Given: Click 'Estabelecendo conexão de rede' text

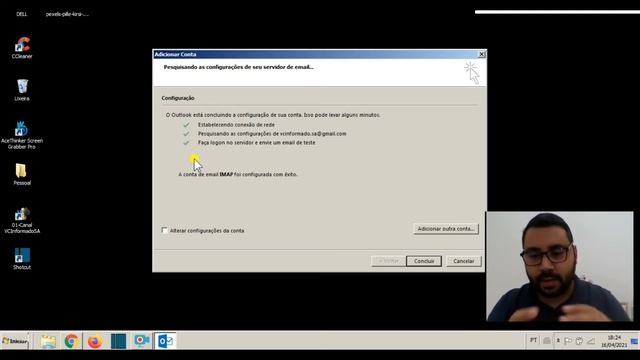Looking at the screenshot, I should point(236,124).
